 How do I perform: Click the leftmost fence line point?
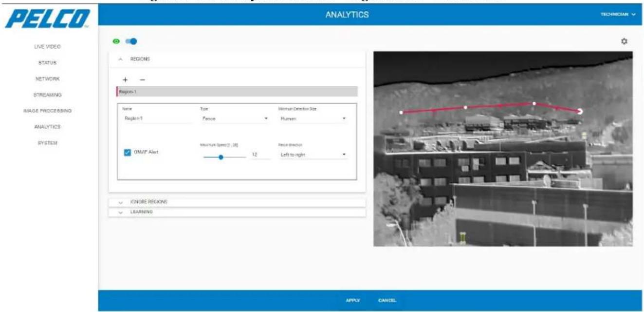click(401, 113)
